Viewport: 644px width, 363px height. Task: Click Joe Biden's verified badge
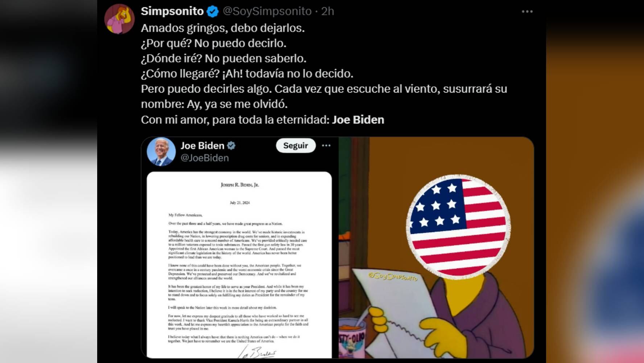coord(231,146)
